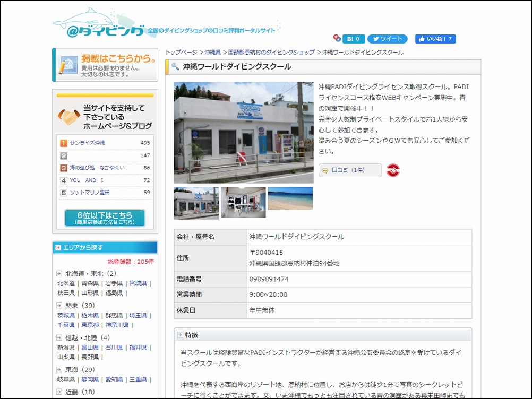This screenshot has height=399, width=532.
Task: Click the magnifier icon beside shop title
Action: click(175, 66)
